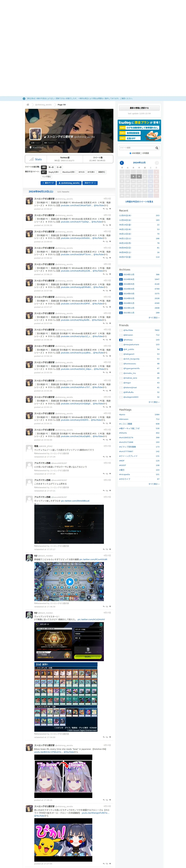Open list icon beside 2024年05月 archive
The height and width of the screenshot is (868, 186).
pyautogui.click(x=121, y=284)
